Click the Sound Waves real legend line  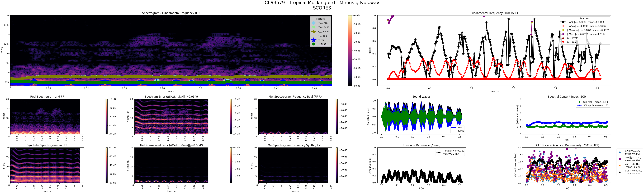(454, 127)
